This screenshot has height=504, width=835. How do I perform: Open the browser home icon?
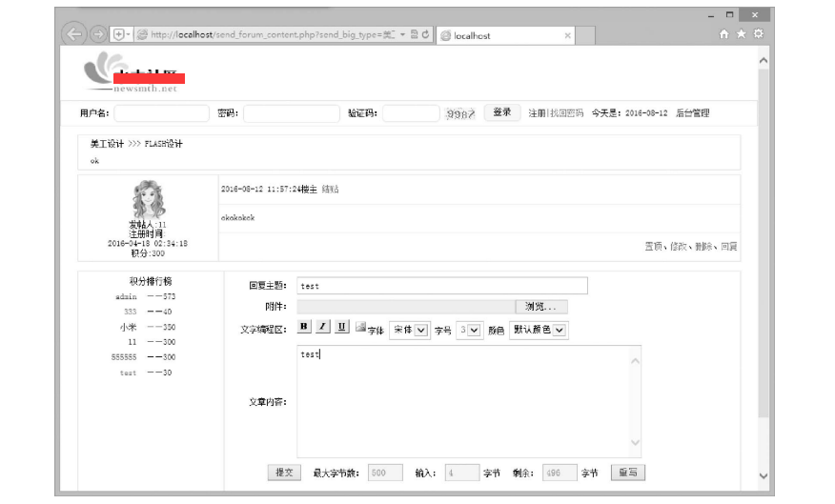click(724, 34)
